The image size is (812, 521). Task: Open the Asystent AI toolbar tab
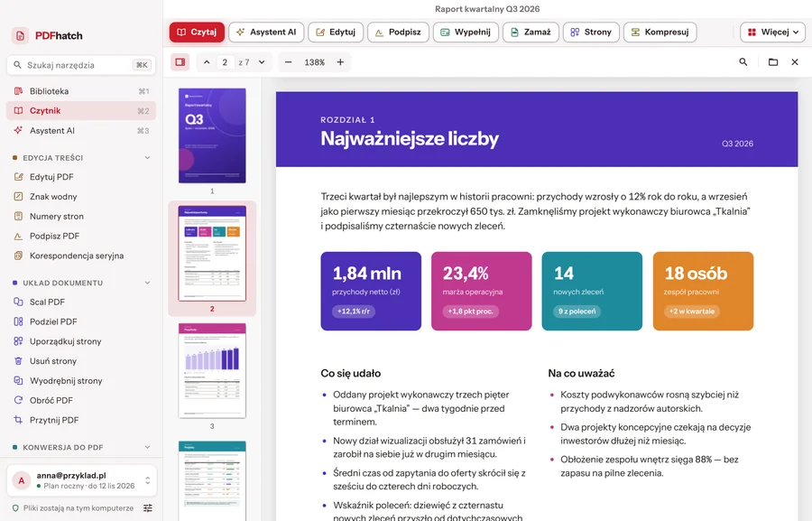(x=266, y=33)
